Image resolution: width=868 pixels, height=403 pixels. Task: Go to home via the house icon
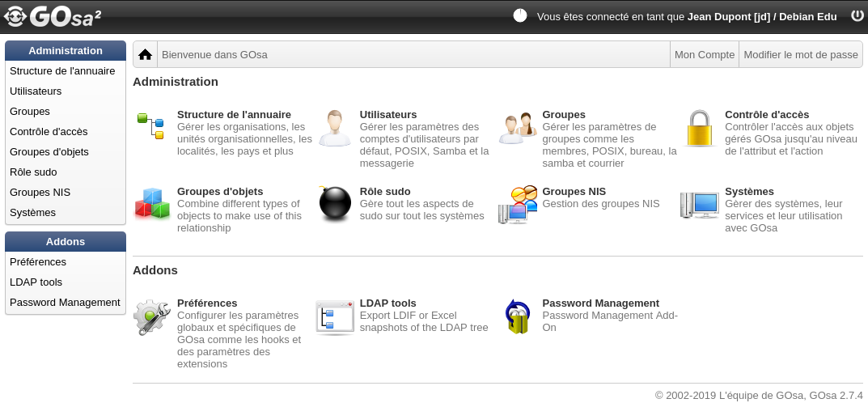(145, 54)
